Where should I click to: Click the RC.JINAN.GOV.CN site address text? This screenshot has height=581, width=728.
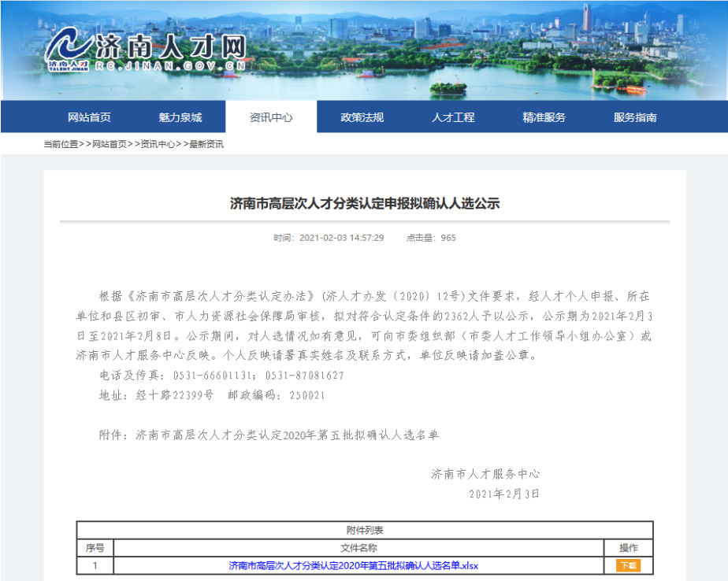(x=170, y=68)
